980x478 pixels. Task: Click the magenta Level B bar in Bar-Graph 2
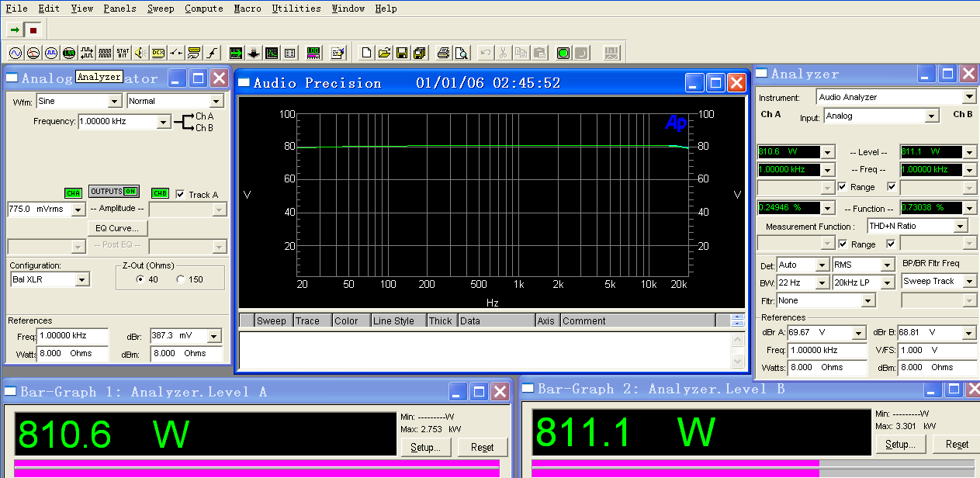coord(676,468)
